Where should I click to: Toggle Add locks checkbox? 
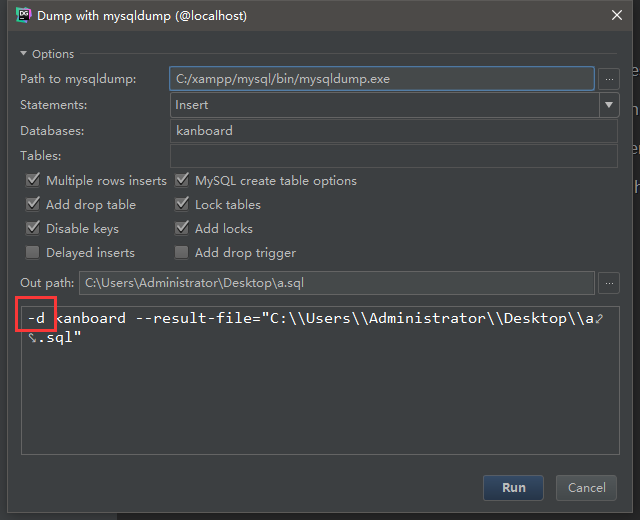click(x=182, y=229)
